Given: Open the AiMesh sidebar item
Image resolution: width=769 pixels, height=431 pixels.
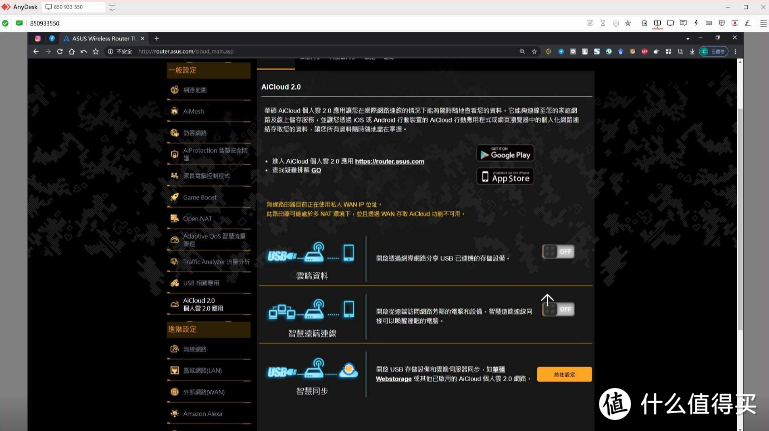Looking at the screenshot, I should click(x=208, y=111).
